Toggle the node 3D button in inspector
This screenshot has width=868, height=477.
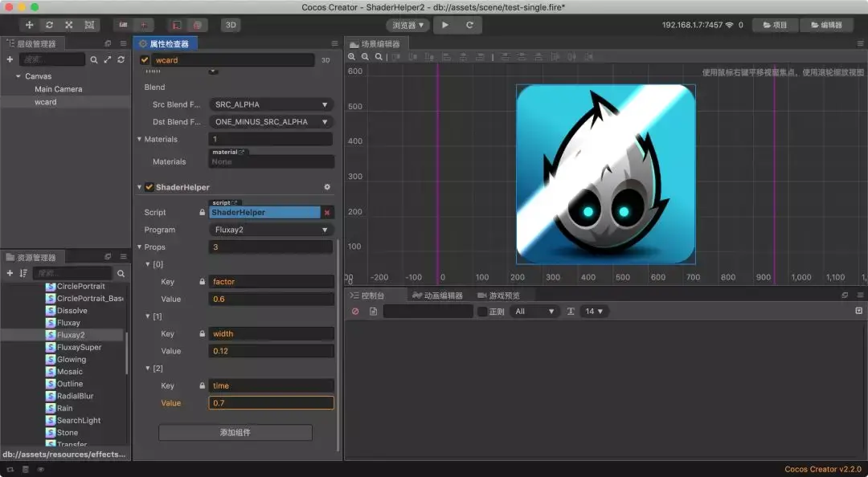click(x=325, y=59)
